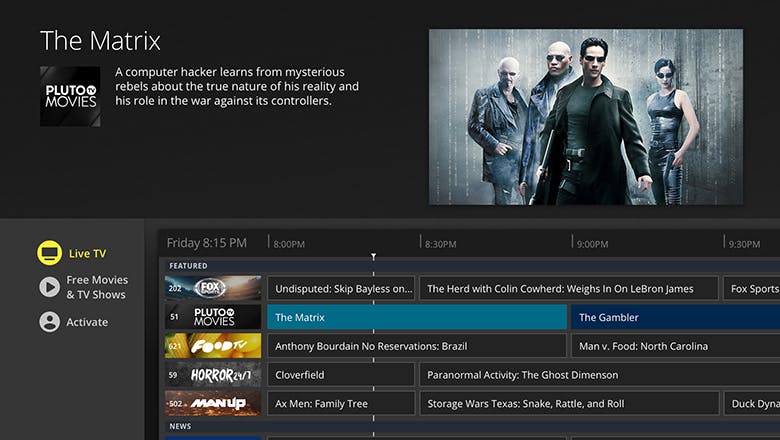Select Undisputed: Skip Bayless program
Viewport: 780px width, 440px height.
pos(341,288)
